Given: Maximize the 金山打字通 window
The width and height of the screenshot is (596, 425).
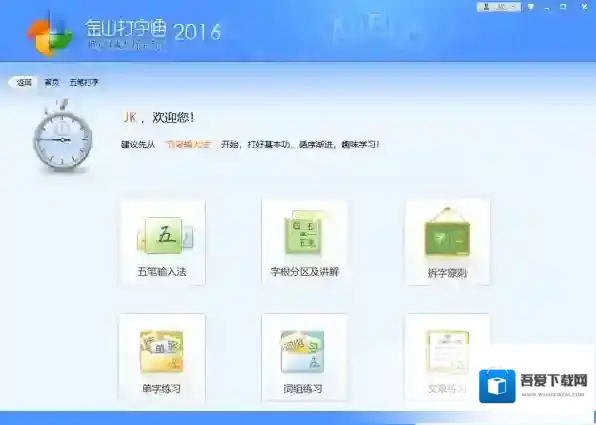Looking at the screenshot, I should click(564, 7).
